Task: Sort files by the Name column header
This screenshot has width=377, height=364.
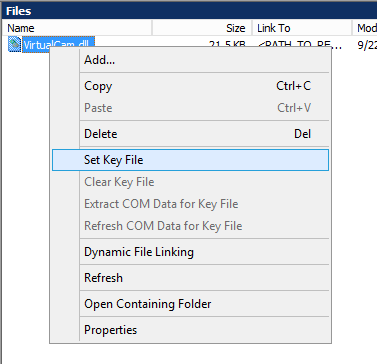Action: pos(77,28)
